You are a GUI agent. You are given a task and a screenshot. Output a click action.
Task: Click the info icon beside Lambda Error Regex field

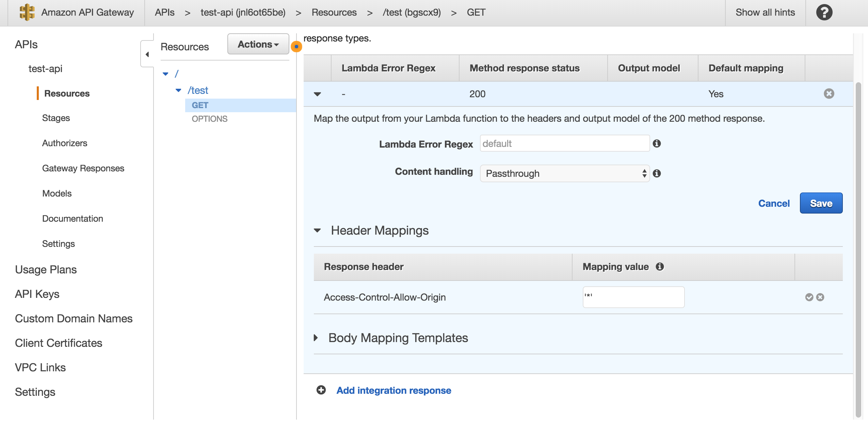[657, 143]
